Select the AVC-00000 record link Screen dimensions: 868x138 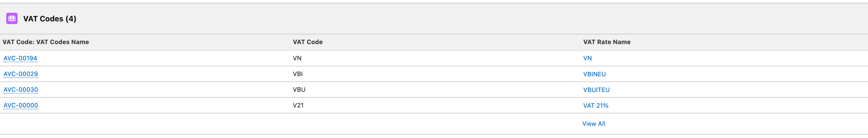(x=21, y=105)
